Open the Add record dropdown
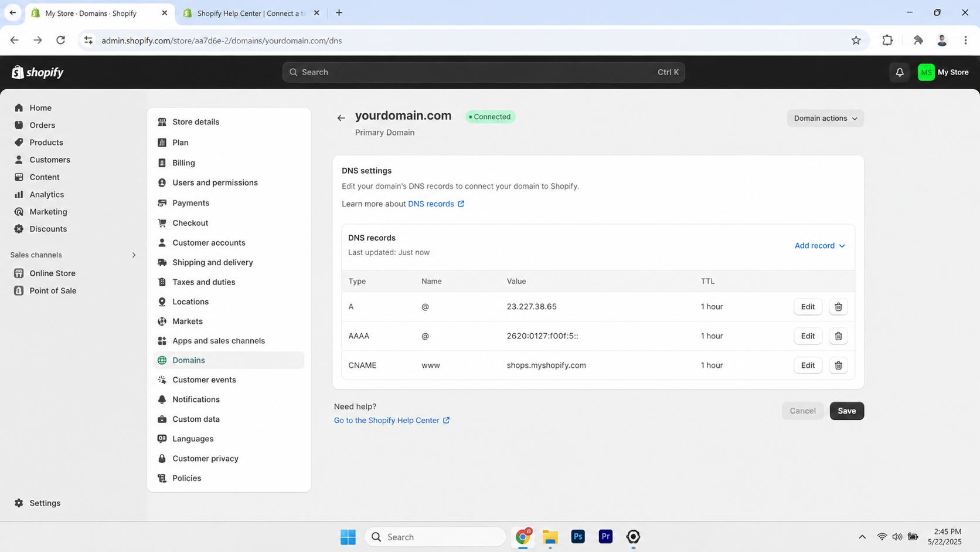 click(x=819, y=246)
